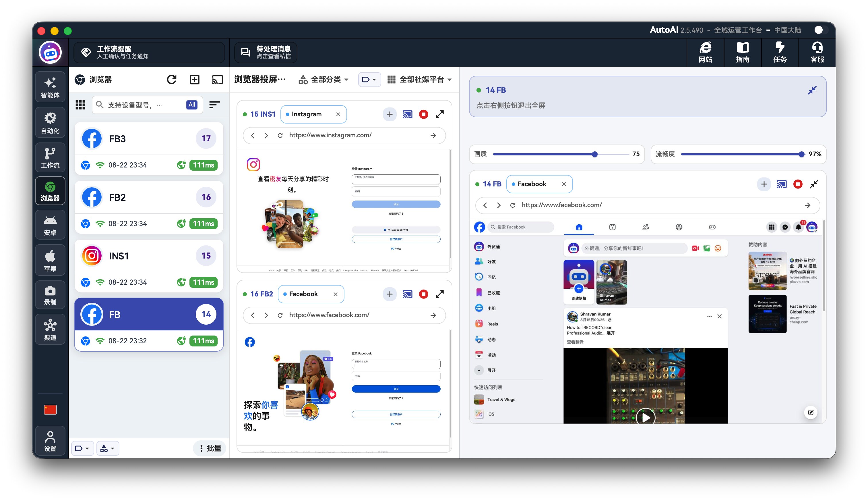Toggle the All filter in device search
The height and width of the screenshot is (501, 868).
click(192, 105)
